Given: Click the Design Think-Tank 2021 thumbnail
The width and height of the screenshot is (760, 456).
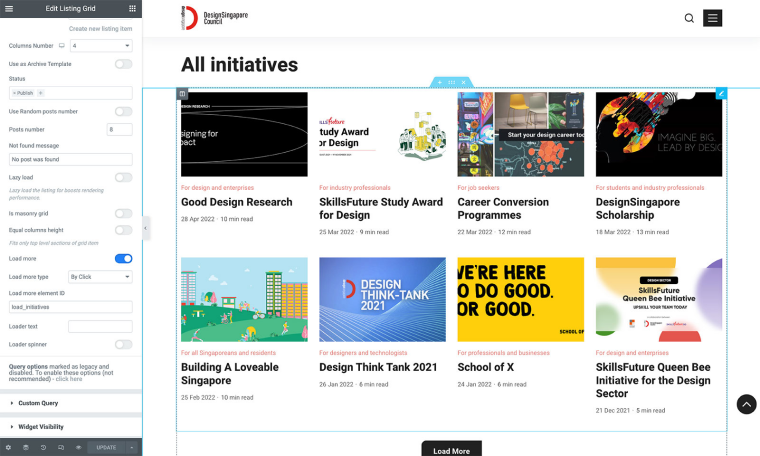Looking at the screenshot, I should click(x=382, y=299).
